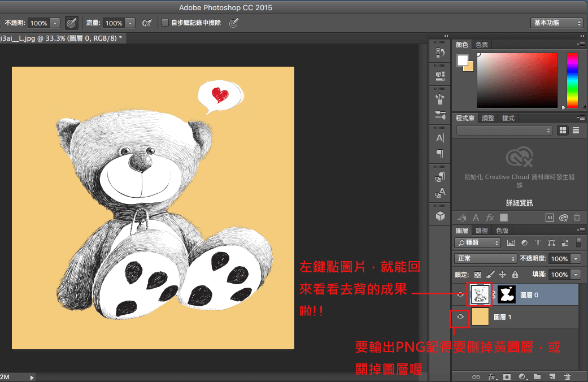Enable the airbrush icon next to flow
This screenshot has height=382, width=588.
click(x=146, y=23)
